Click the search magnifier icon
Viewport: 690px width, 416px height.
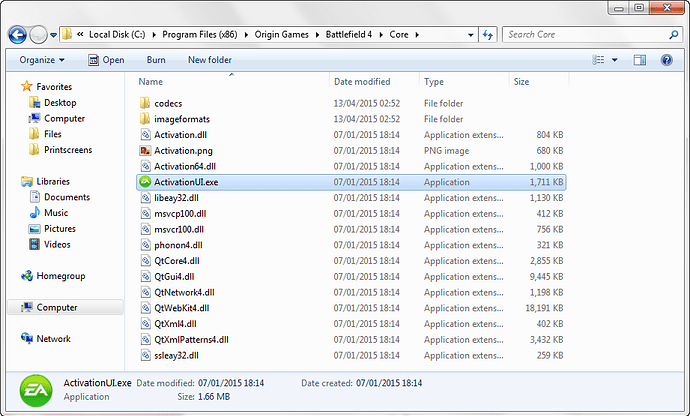(673, 34)
